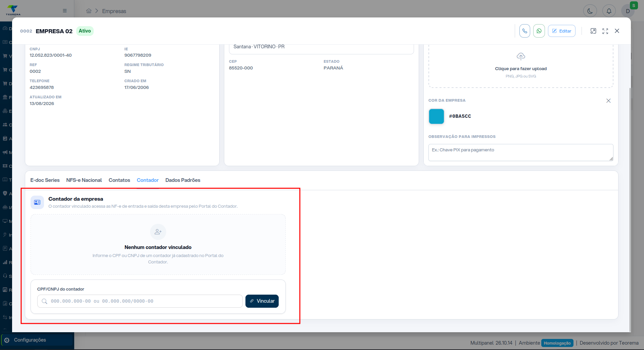Open the company color swatch picker

pyautogui.click(x=436, y=116)
